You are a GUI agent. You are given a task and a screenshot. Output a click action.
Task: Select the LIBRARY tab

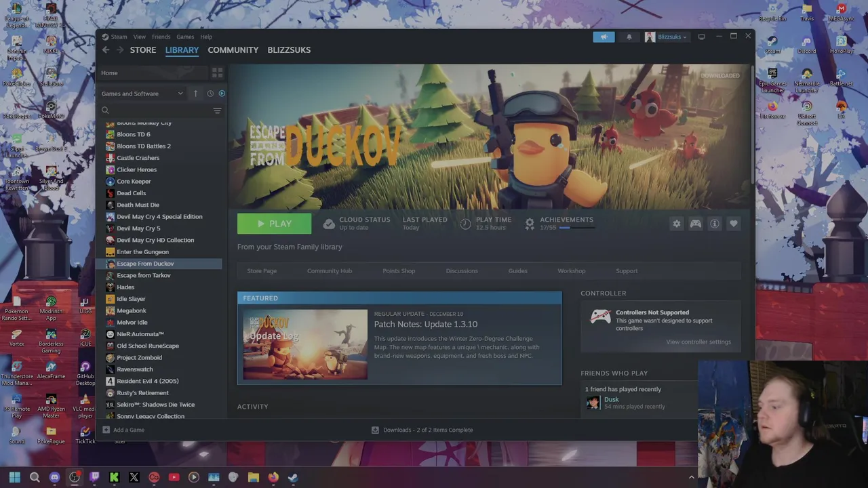[x=182, y=50]
